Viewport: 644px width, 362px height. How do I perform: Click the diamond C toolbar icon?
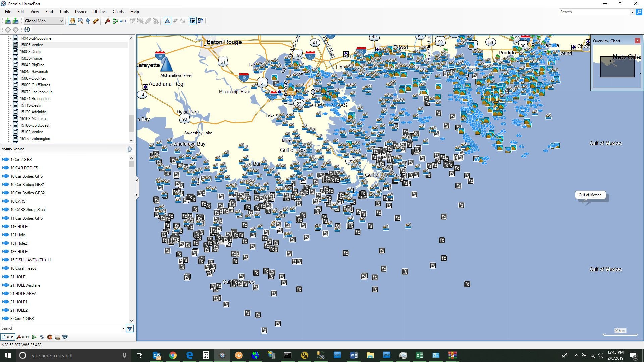(x=15, y=29)
